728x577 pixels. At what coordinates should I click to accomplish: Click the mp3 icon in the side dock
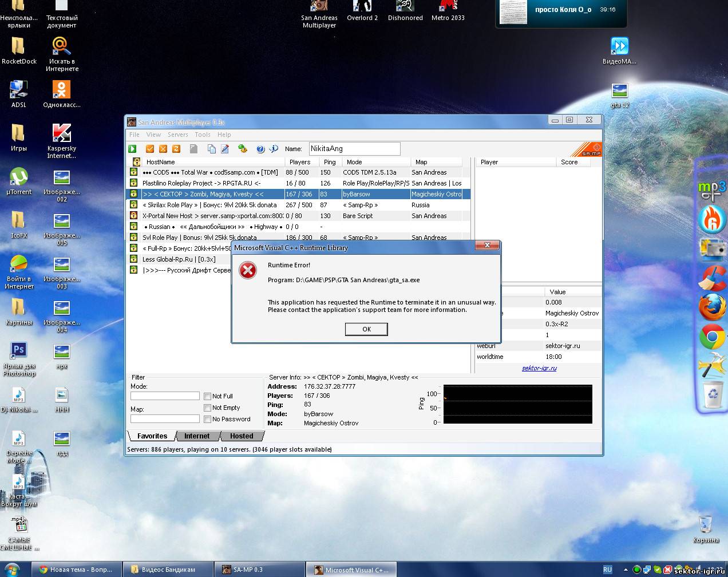click(712, 189)
